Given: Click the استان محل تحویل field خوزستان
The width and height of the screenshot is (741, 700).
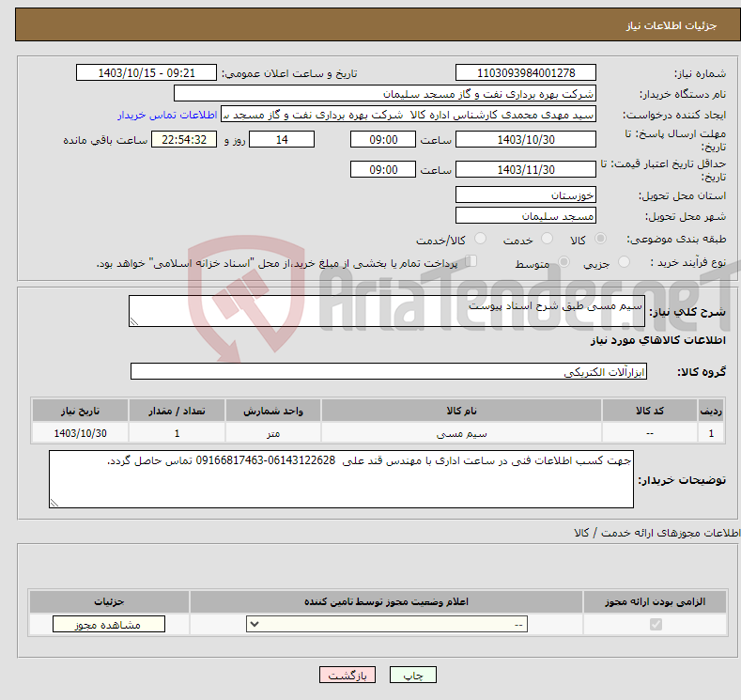Looking at the screenshot, I should (526, 194).
